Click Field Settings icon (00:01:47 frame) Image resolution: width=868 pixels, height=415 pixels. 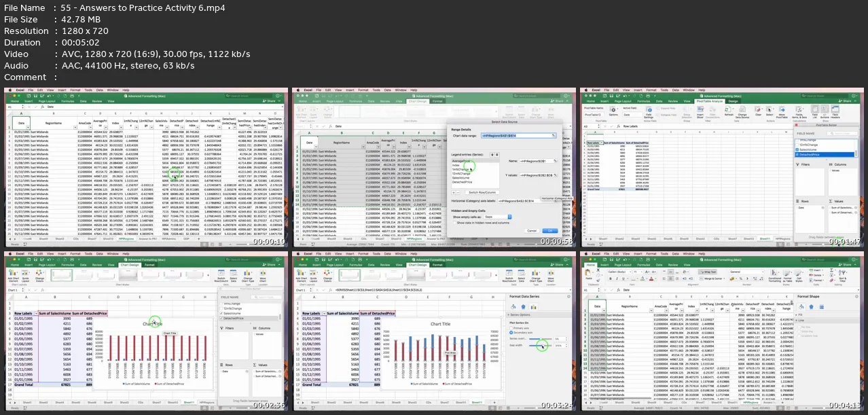[x=649, y=110]
